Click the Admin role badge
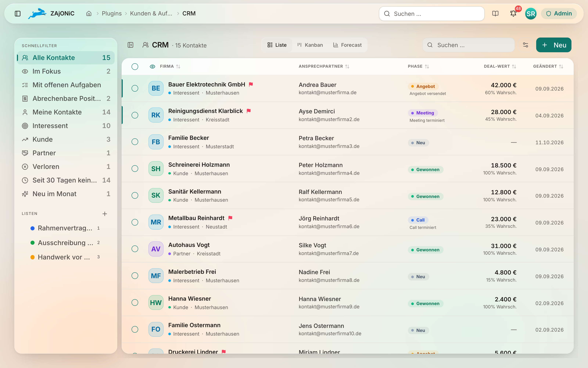This screenshot has width=588, height=368. click(x=559, y=13)
